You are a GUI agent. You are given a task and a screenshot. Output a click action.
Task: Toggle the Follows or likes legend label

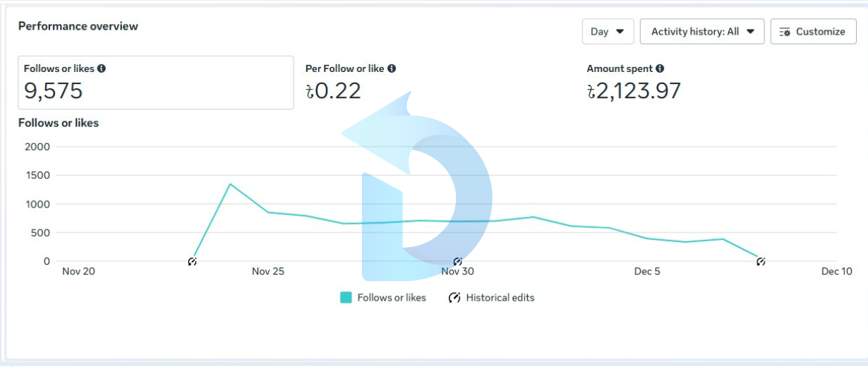click(392, 298)
